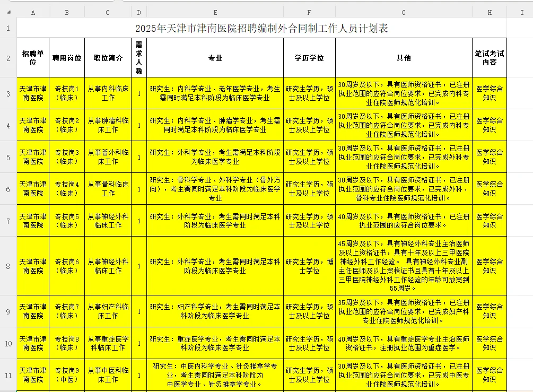Click the select-all corner triangle
This screenshot has height=392, width=533.
pyautogui.click(x=8, y=13)
